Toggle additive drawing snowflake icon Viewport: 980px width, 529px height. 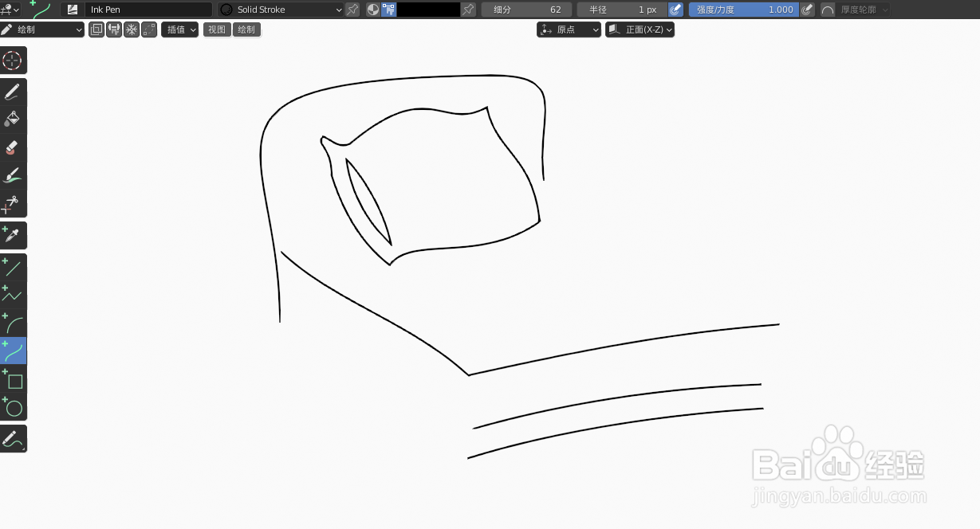(132, 29)
